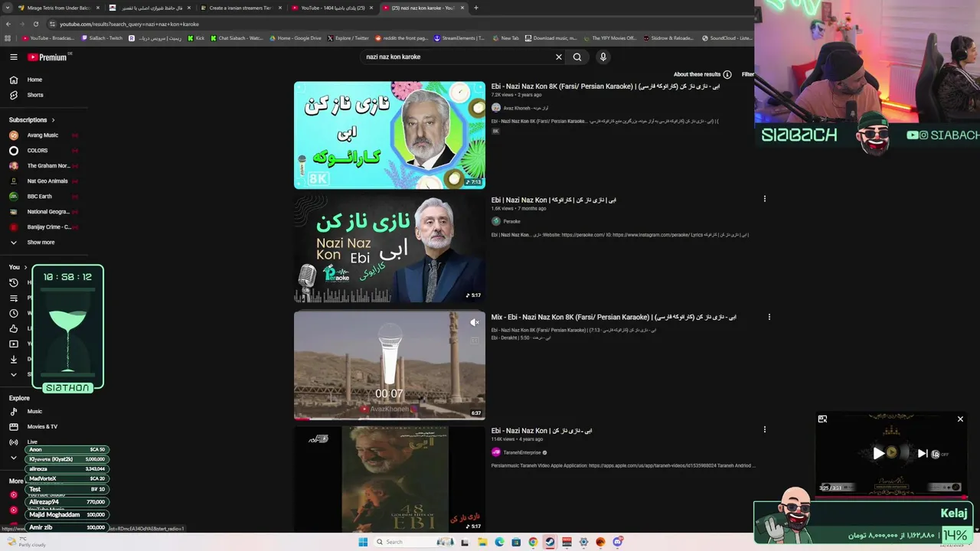
Task: Click the Peraoke channel avatar
Action: click(x=496, y=221)
